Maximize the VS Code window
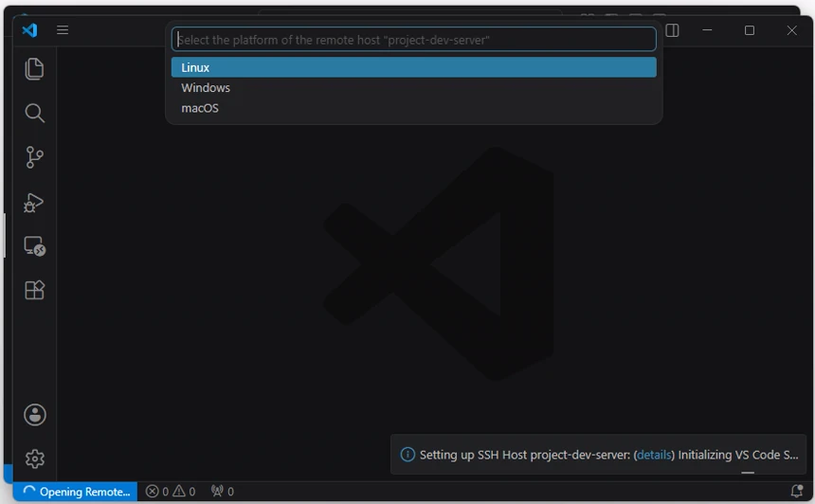815x504 pixels. tap(749, 30)
